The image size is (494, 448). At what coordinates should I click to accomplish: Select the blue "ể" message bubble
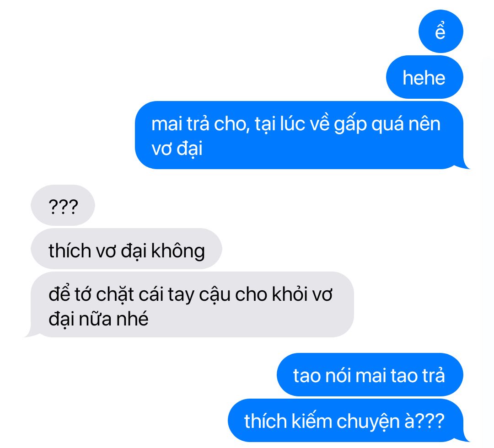click(x=440, y=31)
